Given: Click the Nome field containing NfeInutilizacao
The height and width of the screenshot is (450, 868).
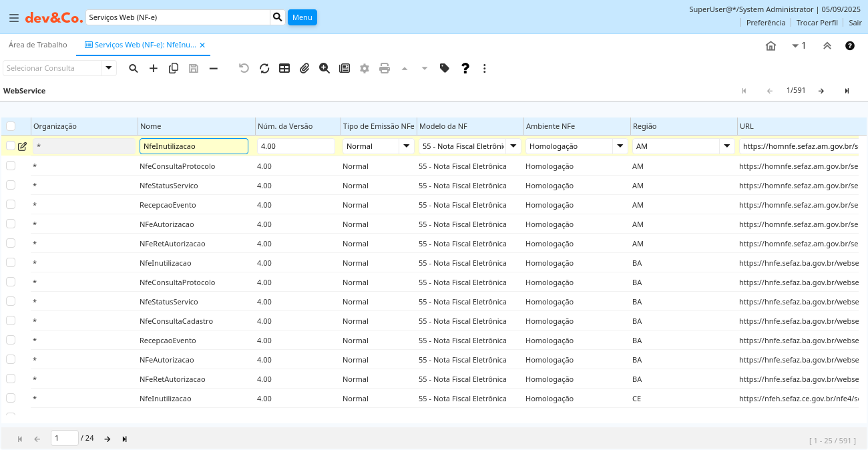Looking at the screenshot, I should pos(194,146).
